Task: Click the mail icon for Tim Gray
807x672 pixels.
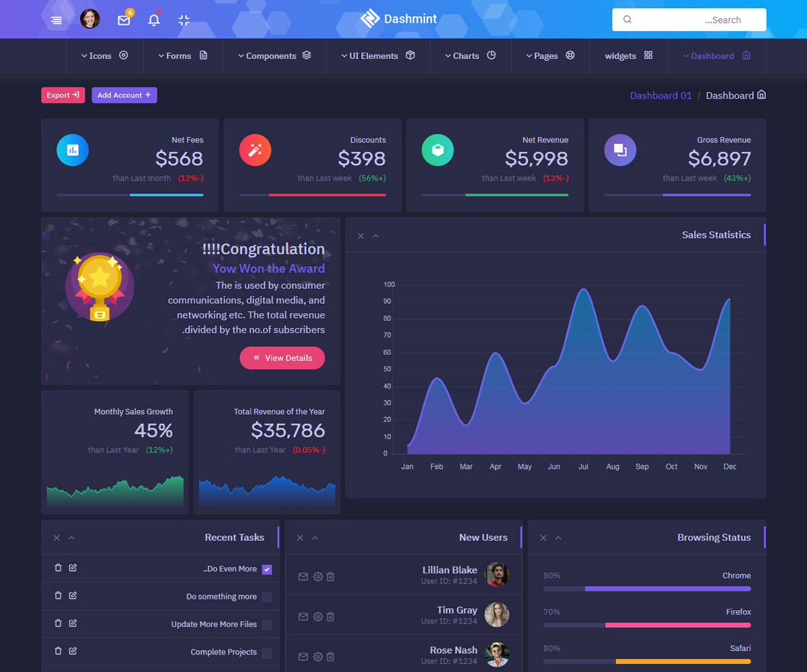Action: click(x=303, y=617)
